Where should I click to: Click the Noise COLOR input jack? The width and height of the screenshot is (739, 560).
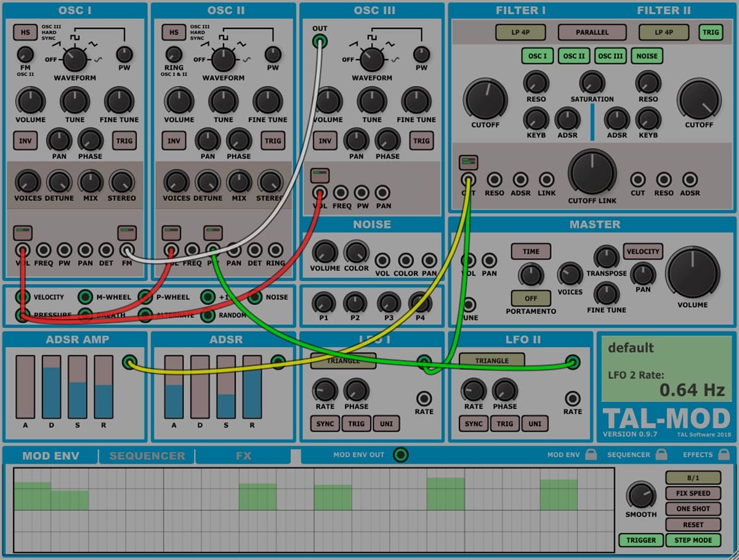[405, 260]
